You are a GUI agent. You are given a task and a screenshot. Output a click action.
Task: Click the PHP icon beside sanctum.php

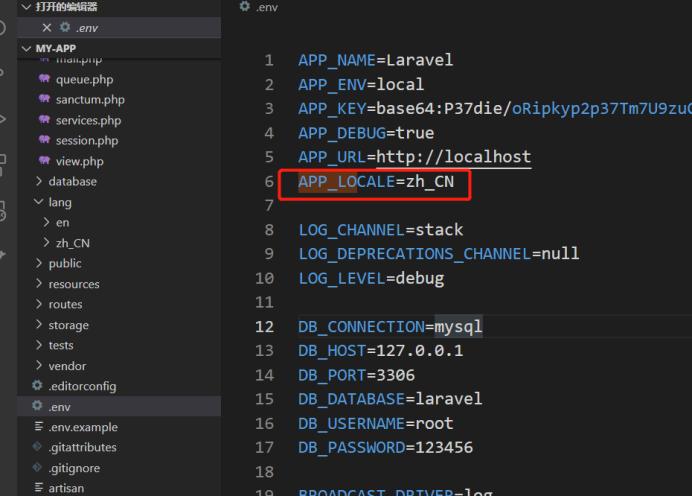point(44,99)
